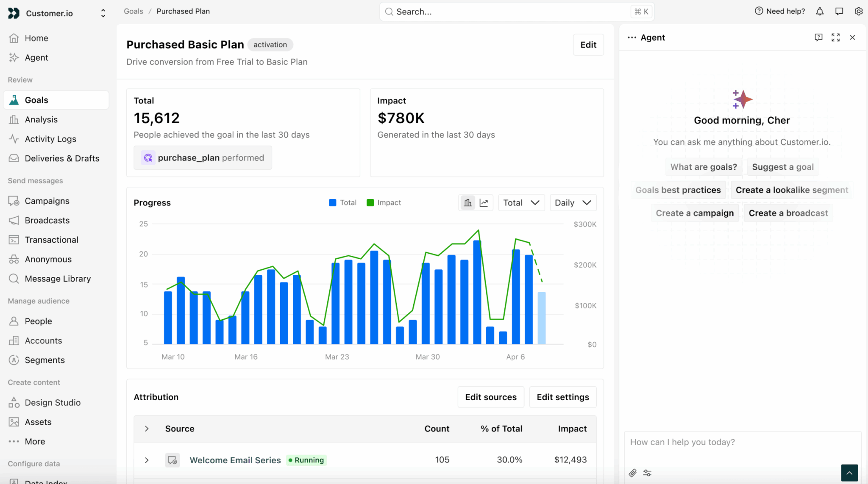This screenshot has width=868, height=484.
Task: Close the Agent panel
Action: (852, 38)
